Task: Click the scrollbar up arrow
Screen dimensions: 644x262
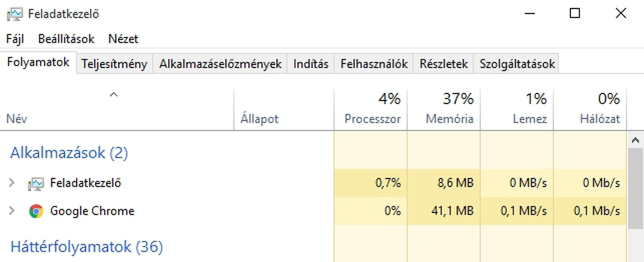Action: tap(636, 140)
